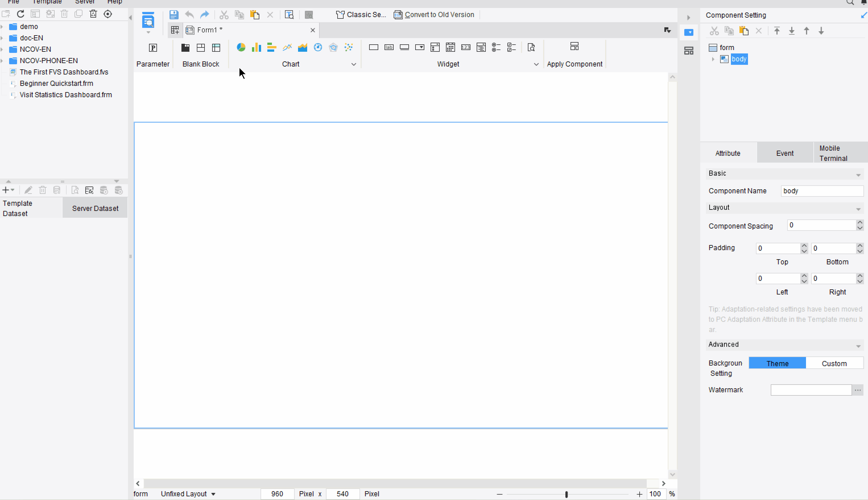Insert the checkbox group widget
The width and height of the screenshot is (868, 500).
tap(511, 47)
